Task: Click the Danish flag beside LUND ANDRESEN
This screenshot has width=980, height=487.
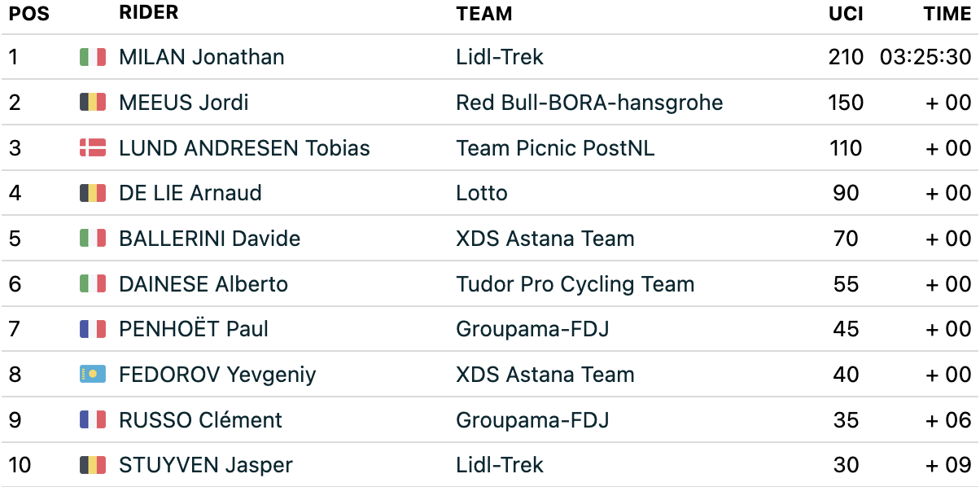Action: point(93,148)
